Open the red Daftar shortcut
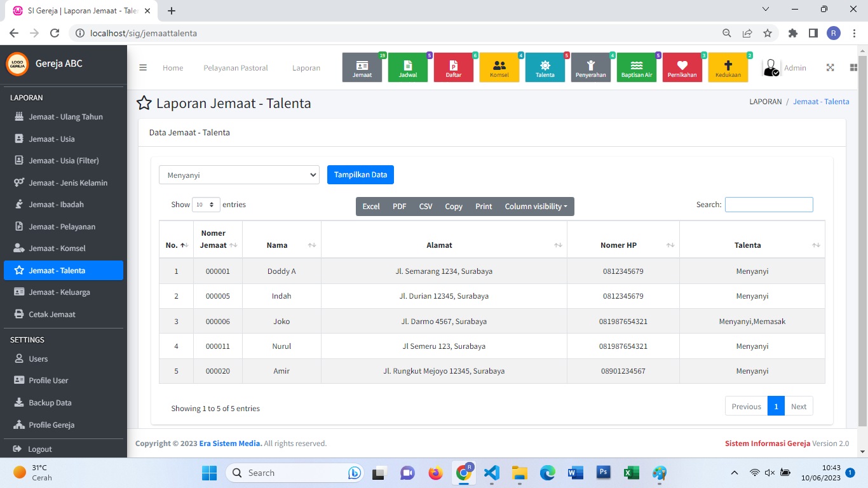Image resolution: width=868 pixels, height=488 pixels. (454, 67)
